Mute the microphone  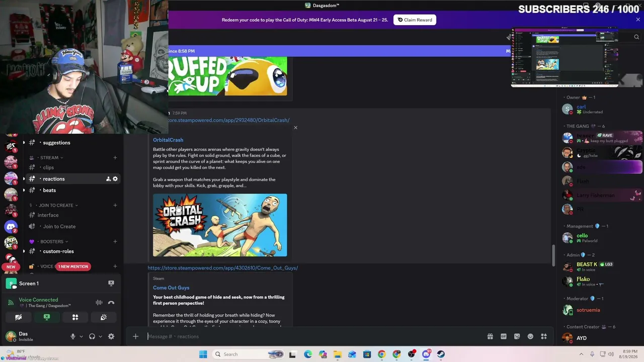[x=73, y=336]
